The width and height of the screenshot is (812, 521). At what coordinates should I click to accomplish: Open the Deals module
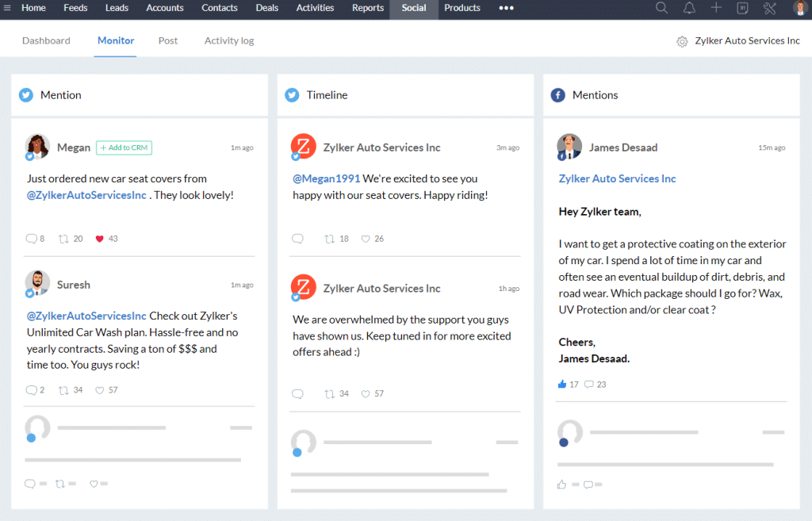[266, 8]
